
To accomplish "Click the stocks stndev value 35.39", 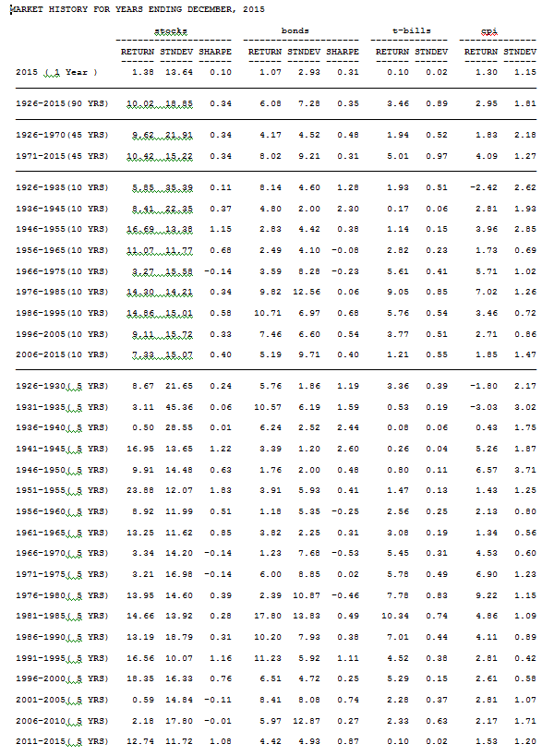I will (x=179, y=187).
